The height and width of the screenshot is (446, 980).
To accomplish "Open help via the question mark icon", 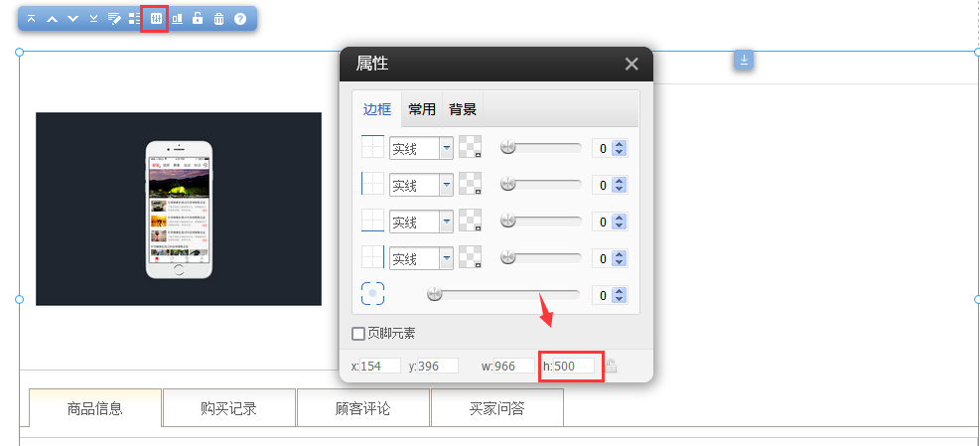I will [x=240, y=19].
